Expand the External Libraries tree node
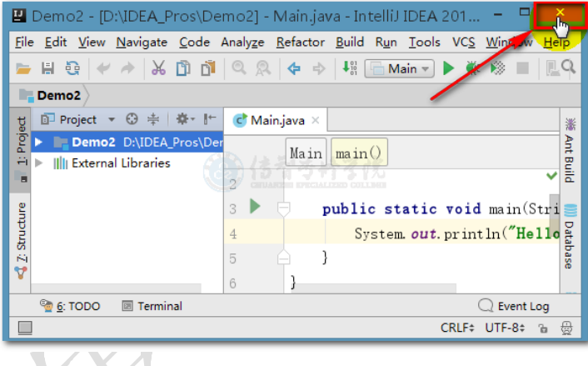Image resolution: width=588 pixels, height=366 pixels. point(38,163)
